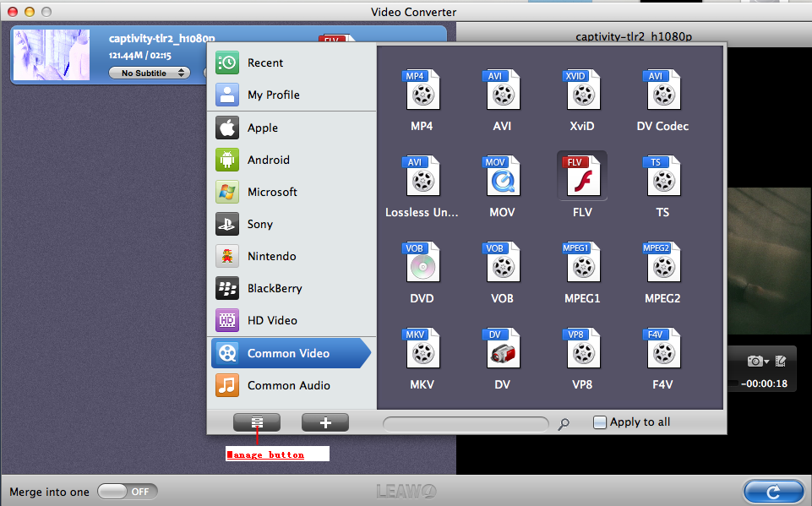Click the 121.44M / 02:15 file info
Image resolution: width=812 pixels, height=506 pixels.
[x=139, y=55]
